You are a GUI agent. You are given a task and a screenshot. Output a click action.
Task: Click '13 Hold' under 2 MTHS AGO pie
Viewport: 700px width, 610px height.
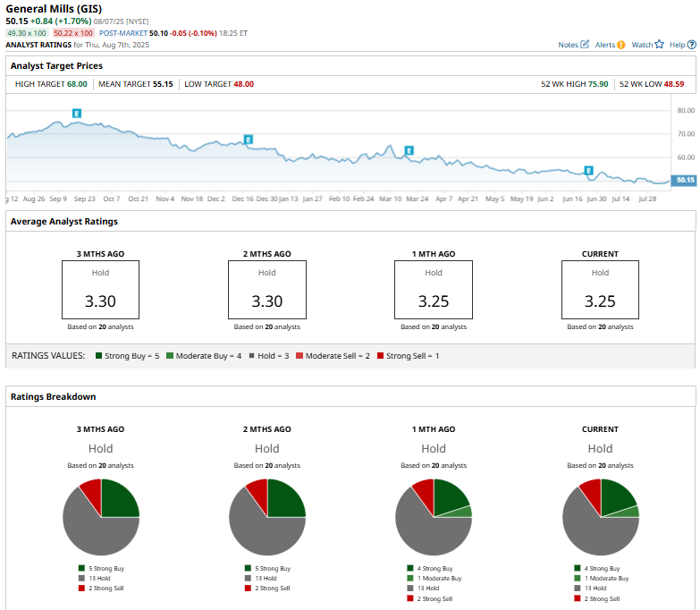click(266, 579)
